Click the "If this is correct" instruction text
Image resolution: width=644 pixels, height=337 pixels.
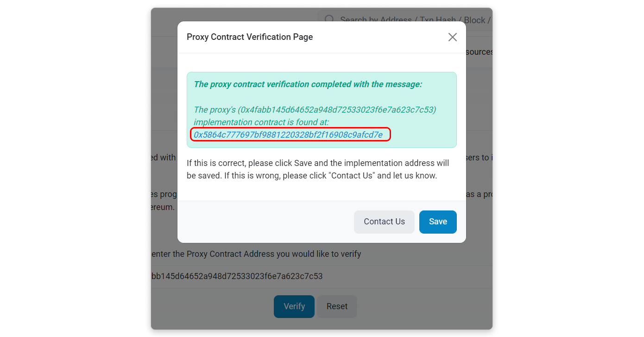(x=317, y=163)
